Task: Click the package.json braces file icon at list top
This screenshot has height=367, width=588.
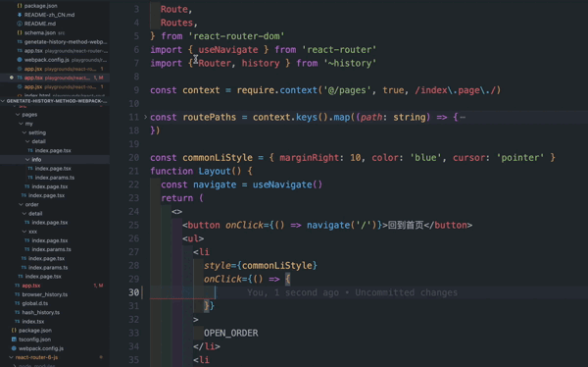Action: pos(20,6)
